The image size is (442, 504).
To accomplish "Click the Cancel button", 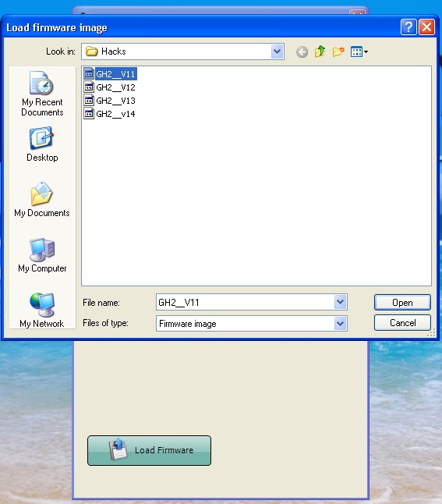I will pos(402,323).
